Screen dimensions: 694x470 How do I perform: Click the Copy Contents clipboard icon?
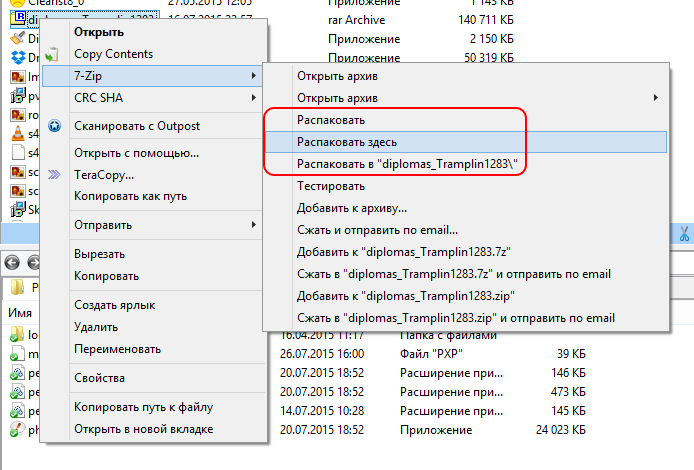(52, 54)
